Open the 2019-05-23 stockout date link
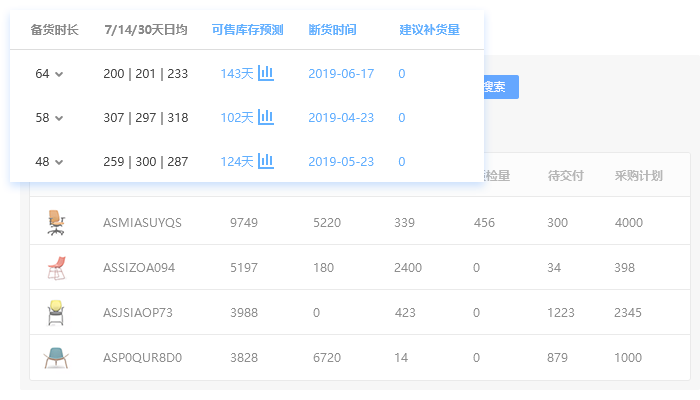 (x=341, y=162)
